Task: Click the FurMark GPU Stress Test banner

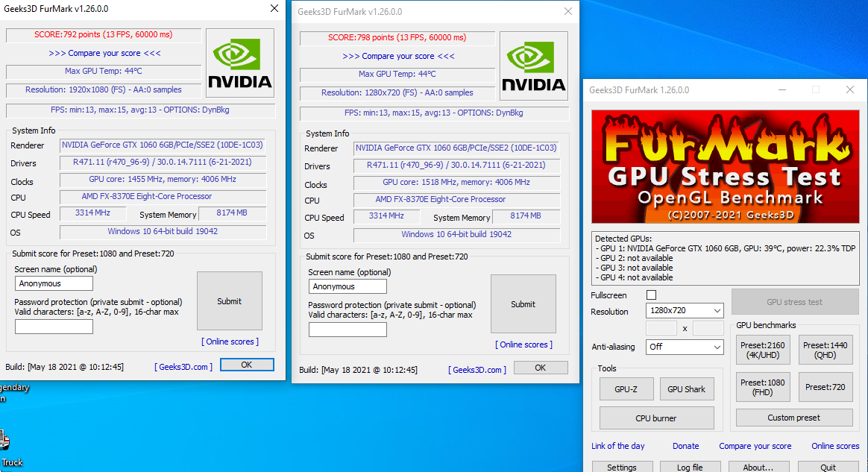Action: (x=725, y=166)
